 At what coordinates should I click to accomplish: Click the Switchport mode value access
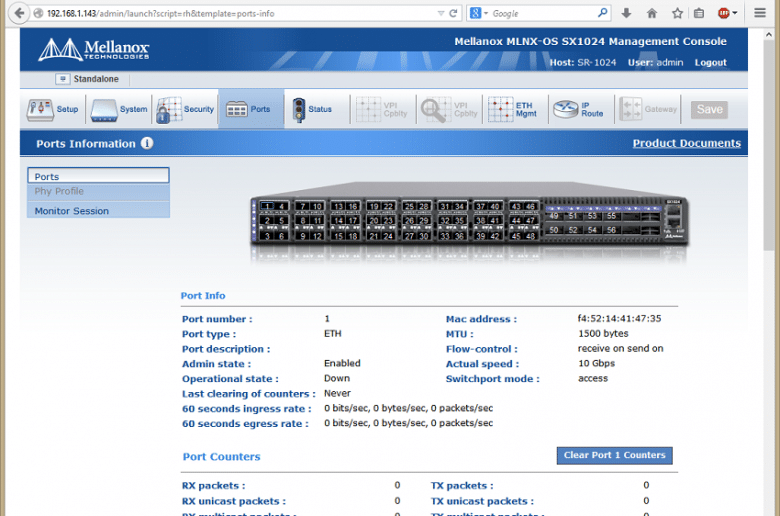(593, 378)
